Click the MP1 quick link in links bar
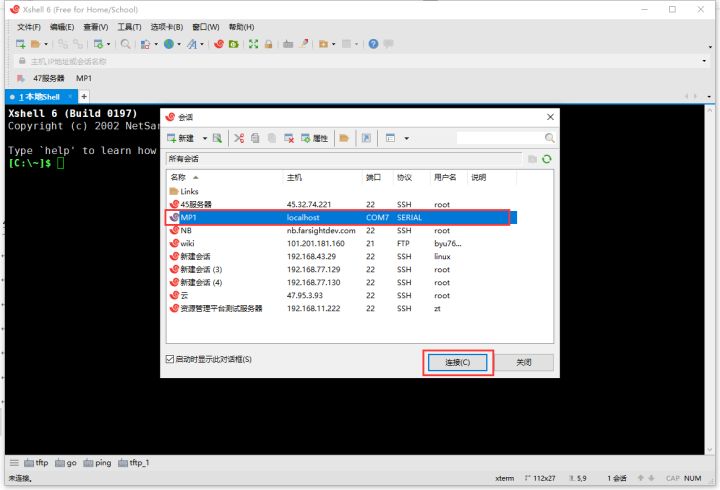720x490 pixels. 84,79
